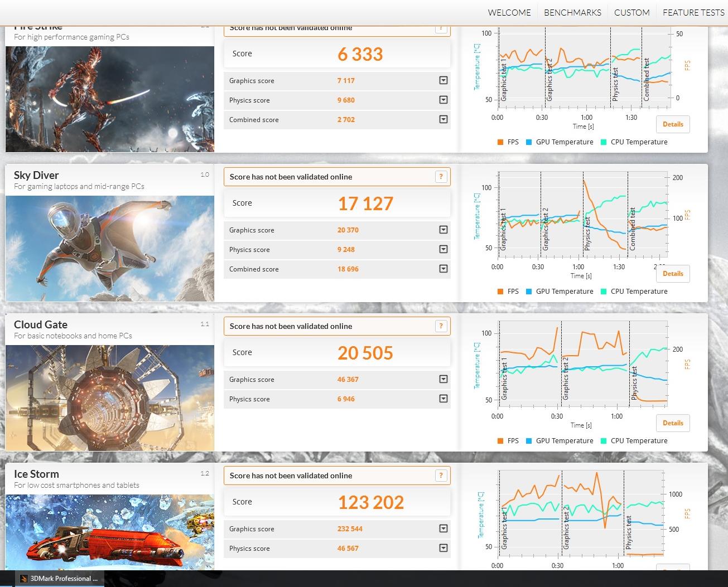
Task: Click Cloud Gate validation help question mark
Action: (x=441, y=326)
